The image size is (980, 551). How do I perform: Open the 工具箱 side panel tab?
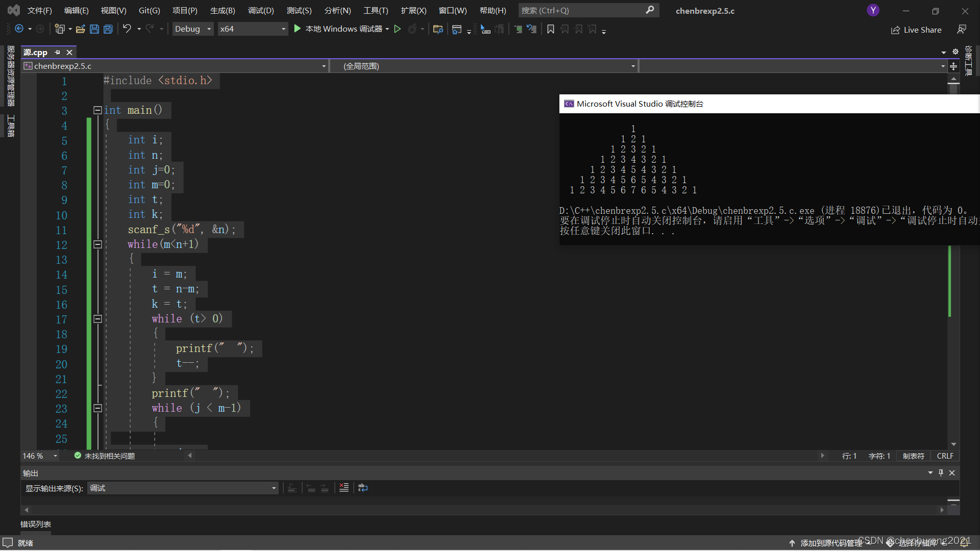pyautogui.click(x=11, y=126)
